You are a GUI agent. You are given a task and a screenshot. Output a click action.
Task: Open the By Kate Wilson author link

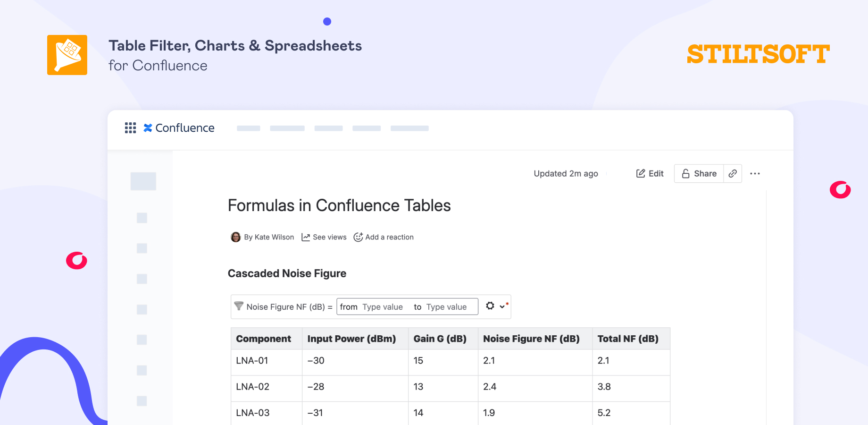click(269, 237)
